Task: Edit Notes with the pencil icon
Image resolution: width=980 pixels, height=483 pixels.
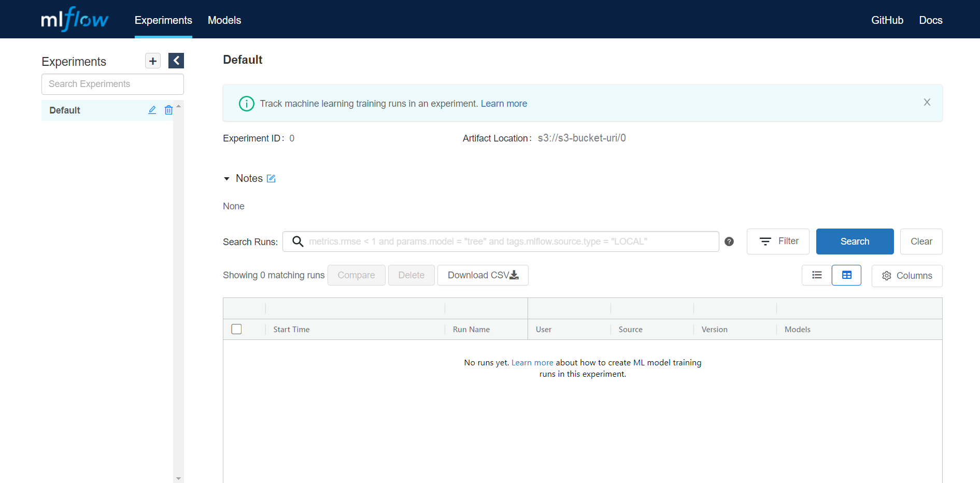Action: [x=271, y=178]
